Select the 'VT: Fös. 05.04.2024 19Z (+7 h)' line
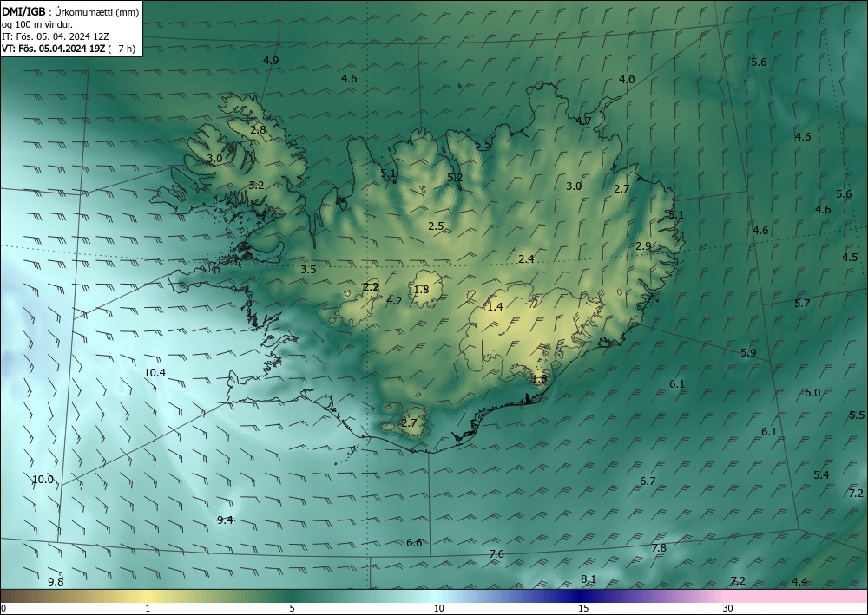This screenshot has width=868, height=615. [x=69, y=49]
